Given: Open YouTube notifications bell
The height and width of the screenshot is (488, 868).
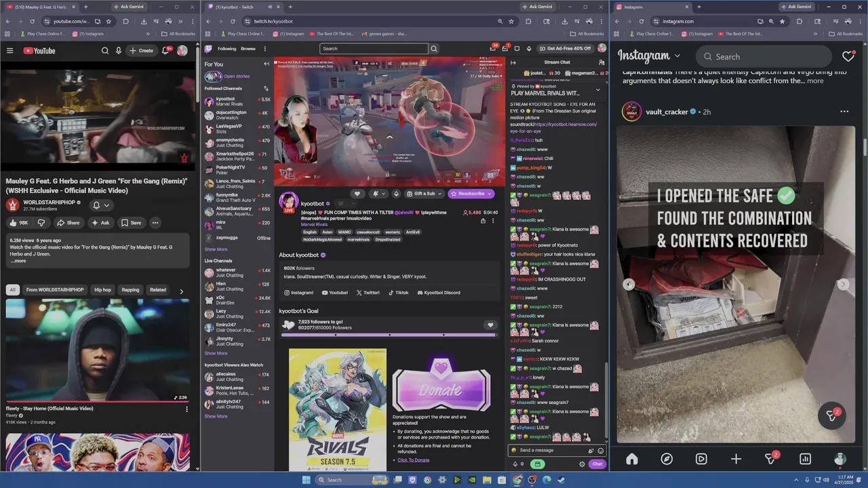Looking at the screenshot, I should pos(165,51).
